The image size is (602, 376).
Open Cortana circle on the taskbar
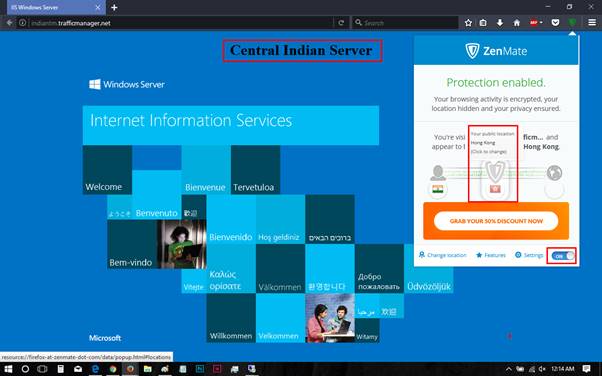[25, 369]
